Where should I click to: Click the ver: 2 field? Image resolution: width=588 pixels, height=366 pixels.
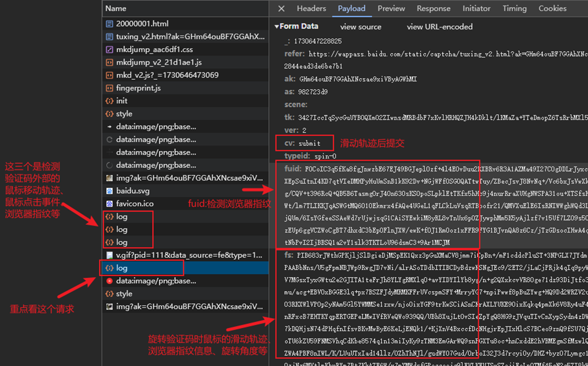pos(295,130)
